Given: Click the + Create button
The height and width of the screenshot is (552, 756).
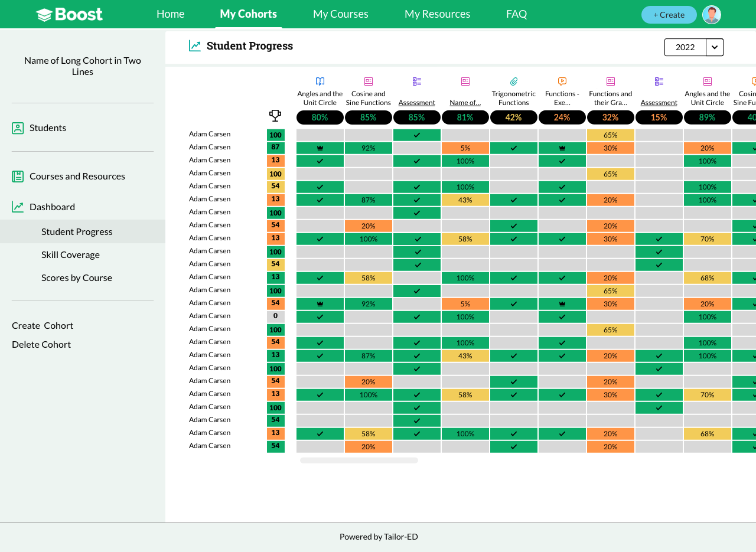Looking at the screenshot, I should [669, 15].
